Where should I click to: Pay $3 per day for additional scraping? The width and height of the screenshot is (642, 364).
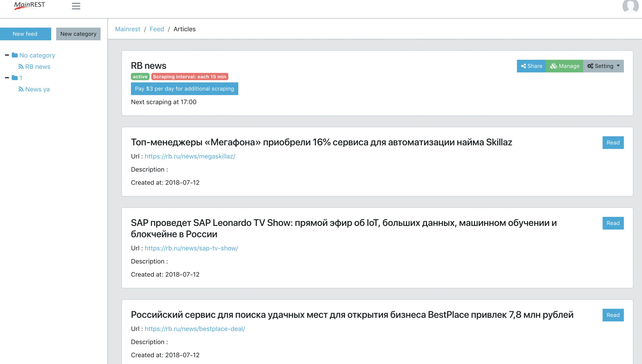pos(184,89)
